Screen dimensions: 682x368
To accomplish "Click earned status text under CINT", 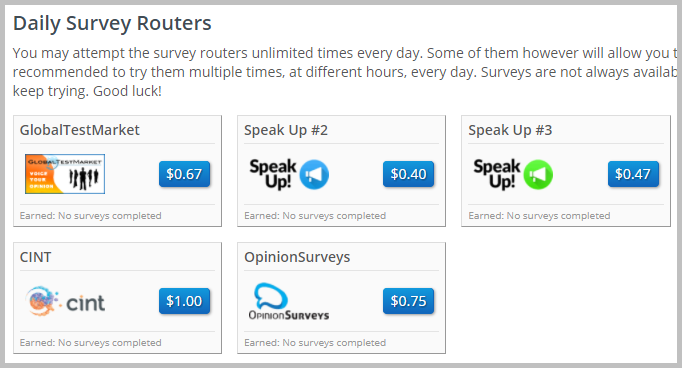I will (x=90, y=343).
